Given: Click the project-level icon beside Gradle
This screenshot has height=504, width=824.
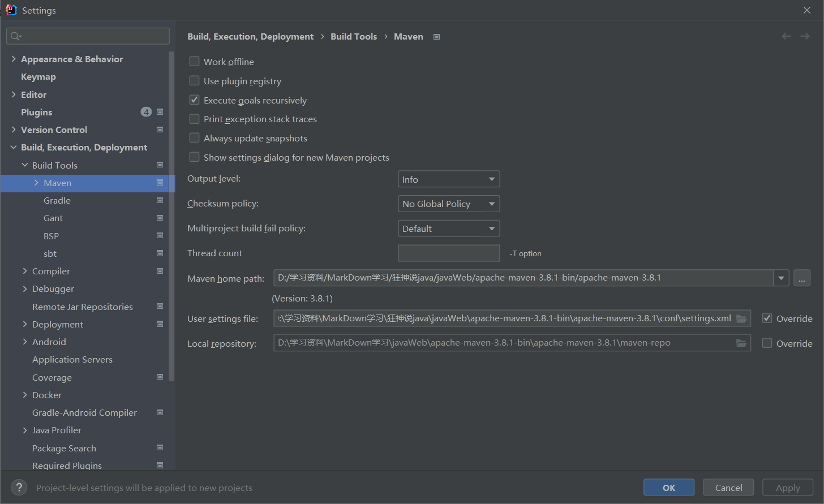Looking at the screenshot, I should 160,200.
